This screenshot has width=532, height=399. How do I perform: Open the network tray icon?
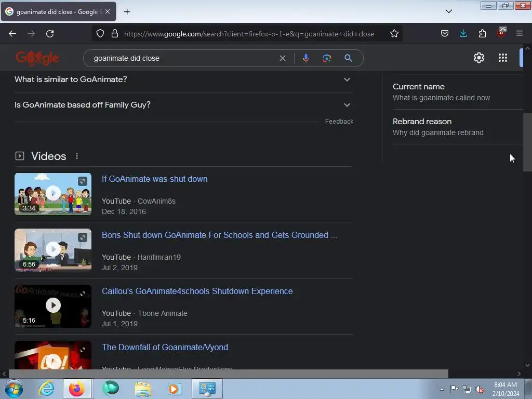467,389
